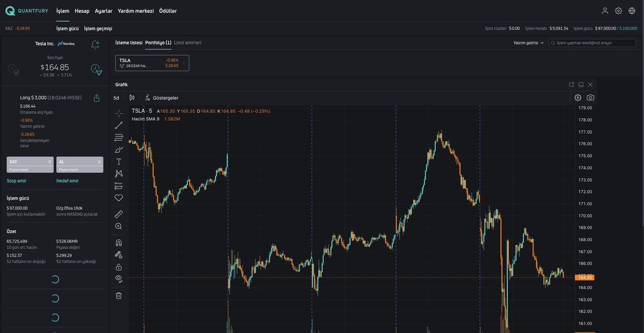Toggle the magnet snap mode

pyautogui.click(x=119, y=242)
